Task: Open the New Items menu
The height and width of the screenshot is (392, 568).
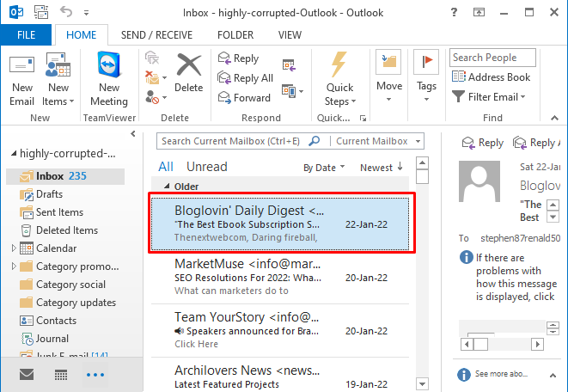Action: 58,81
